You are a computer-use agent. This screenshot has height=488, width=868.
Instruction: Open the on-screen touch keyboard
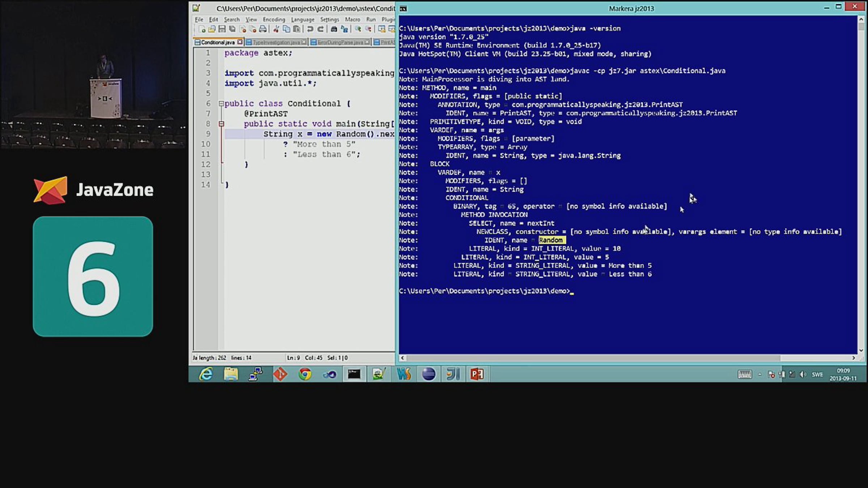pyautogui.click(x=745, y=374)
